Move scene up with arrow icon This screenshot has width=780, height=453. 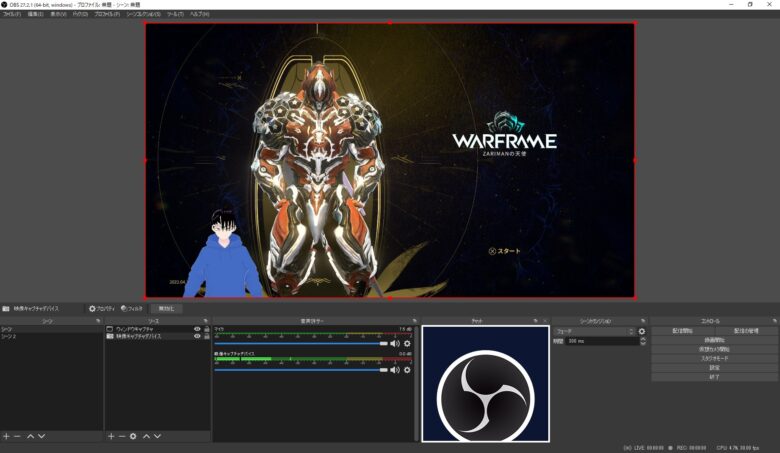click(x=30, y=436)
